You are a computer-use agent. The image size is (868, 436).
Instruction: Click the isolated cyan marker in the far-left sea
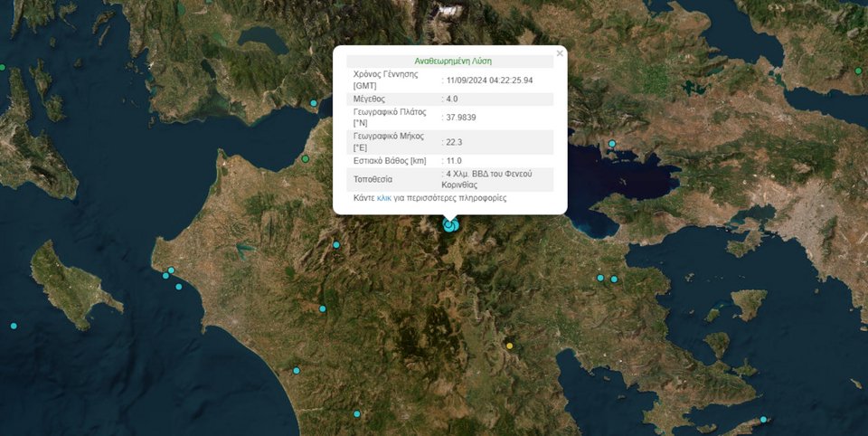(14, 326)
